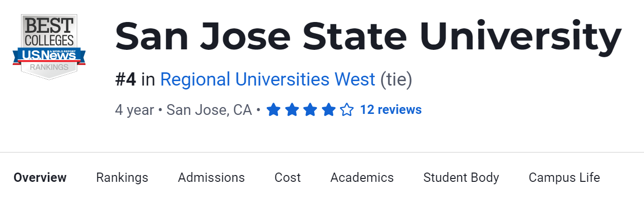Click the "(tie)" text after the ranking
644x197 pixels.
click(396, 79)
